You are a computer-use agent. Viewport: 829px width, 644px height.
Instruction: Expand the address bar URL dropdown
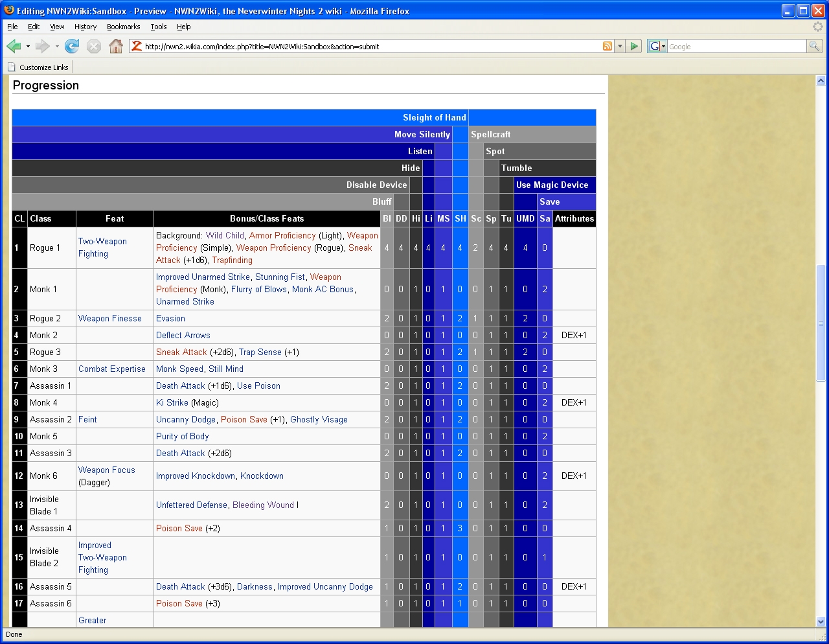point(620,46)
